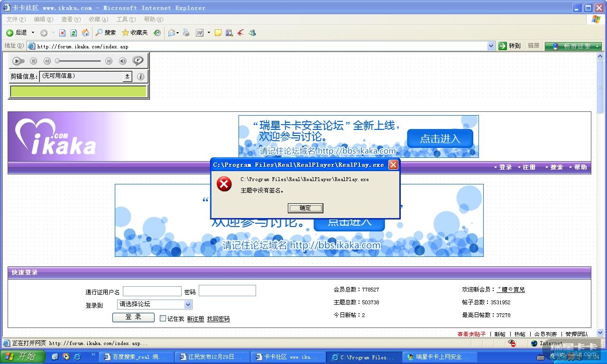607x364 pixels.
Task: Mute audio with the RealPlayer speaker icon
Action: point(123,61)
